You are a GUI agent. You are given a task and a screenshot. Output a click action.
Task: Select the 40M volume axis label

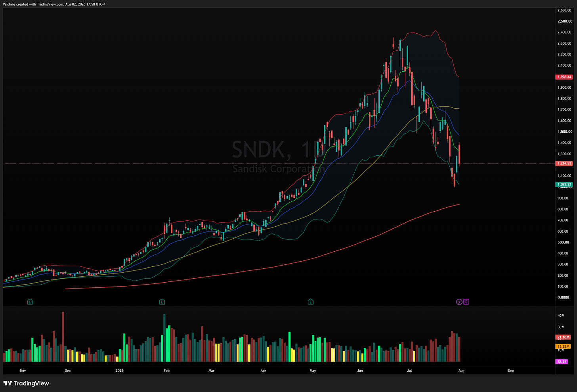(561, 316)
